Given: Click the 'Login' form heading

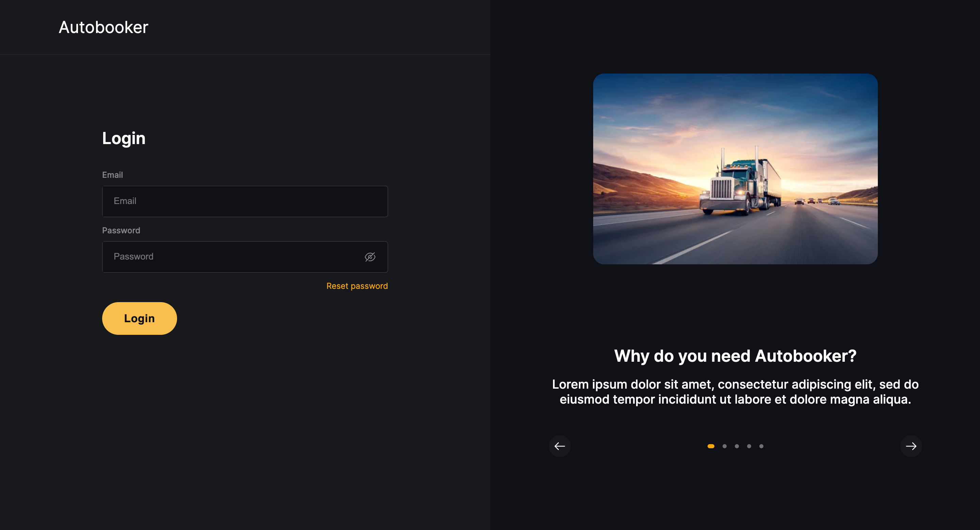Looking at the screenshot, I should pyautogui.click(x=124, y=139).
